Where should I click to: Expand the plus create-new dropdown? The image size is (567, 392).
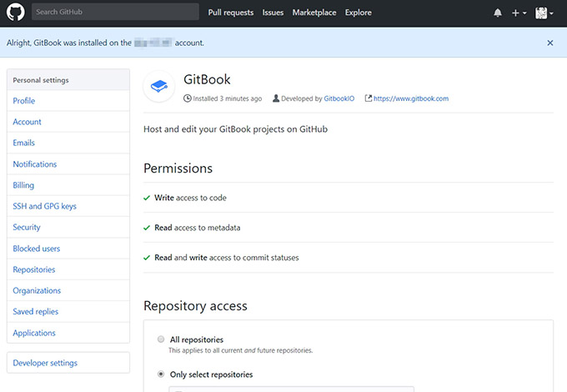pos(519,13)
